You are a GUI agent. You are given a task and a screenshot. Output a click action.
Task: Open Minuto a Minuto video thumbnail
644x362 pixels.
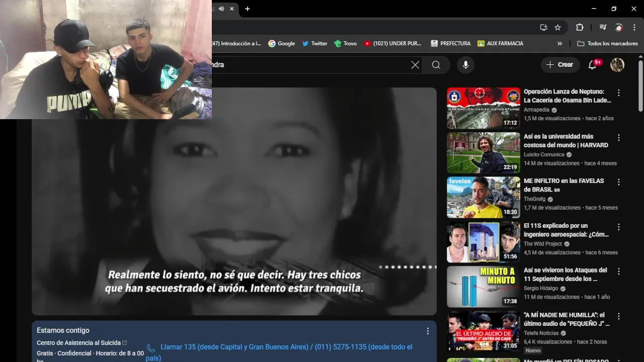pos(484,287)
